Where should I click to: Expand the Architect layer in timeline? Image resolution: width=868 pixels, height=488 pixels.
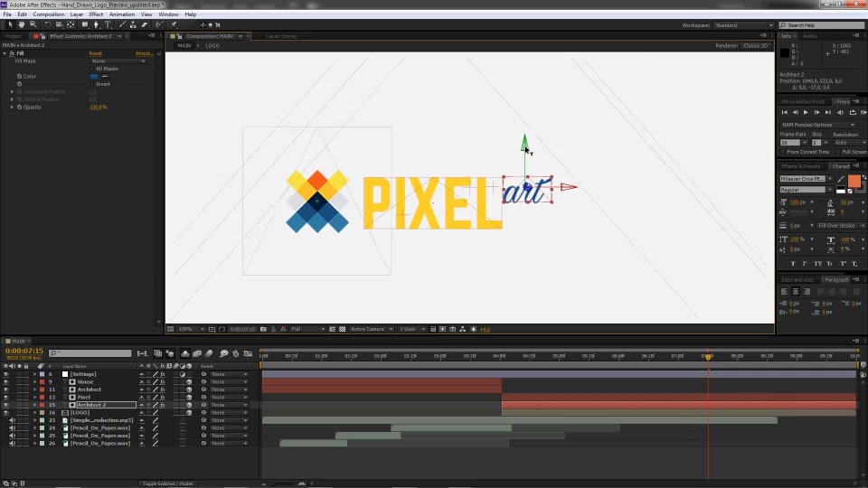(34, 389)
